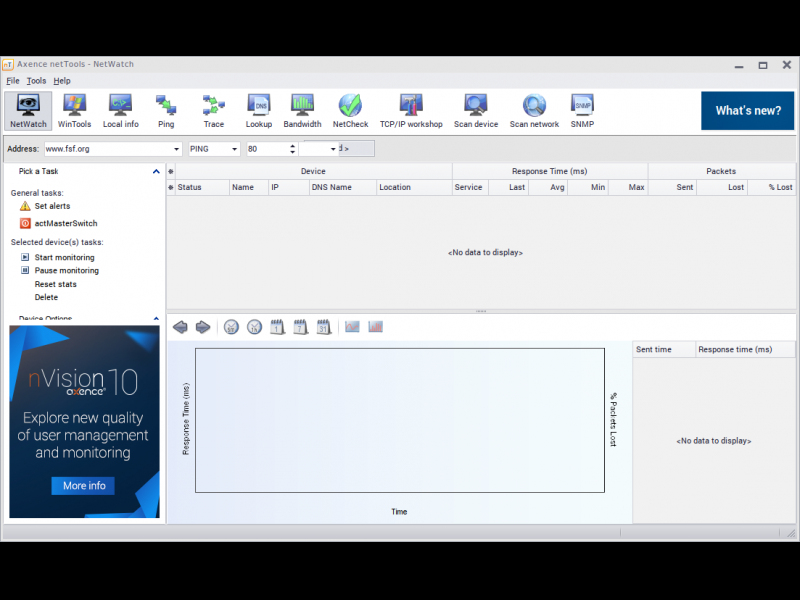Open the SNMP browser tool
This screenshot has width=800, height=600.
pos(582,111)
